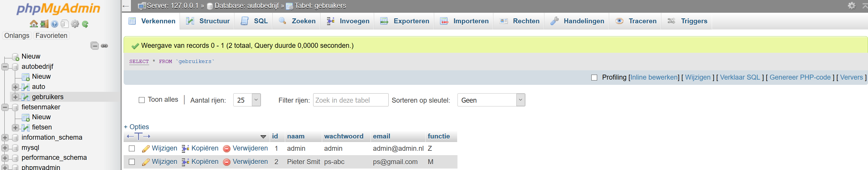Click the link with main panel icon
The image size is (868, 170).
coord(104,45)
